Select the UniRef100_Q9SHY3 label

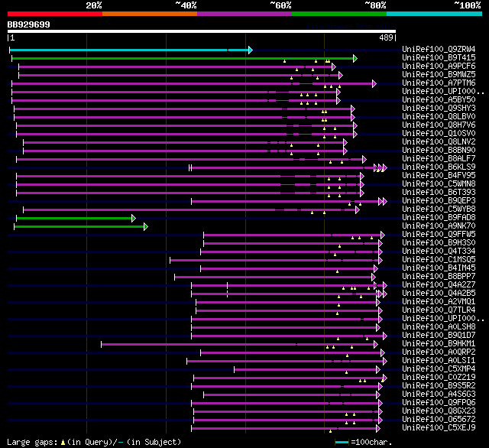439,109
